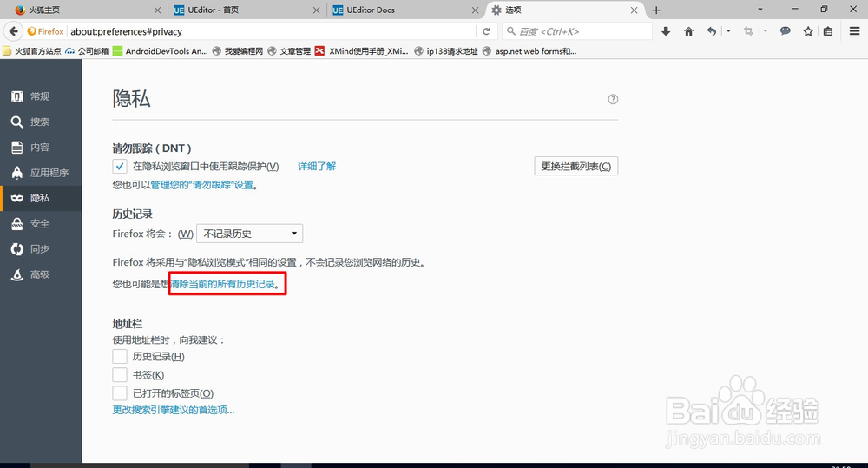Open the 同步 sync panel
This screenshot has height=468, width=868.
[x=41, y=249]
